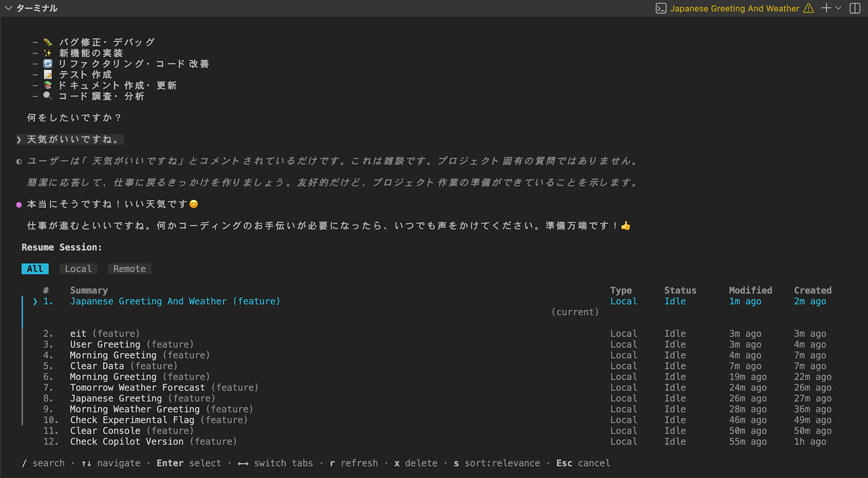Screen dimensions: 868x478
Task: Click the Created column header
Action: click(x=812, y=291)
